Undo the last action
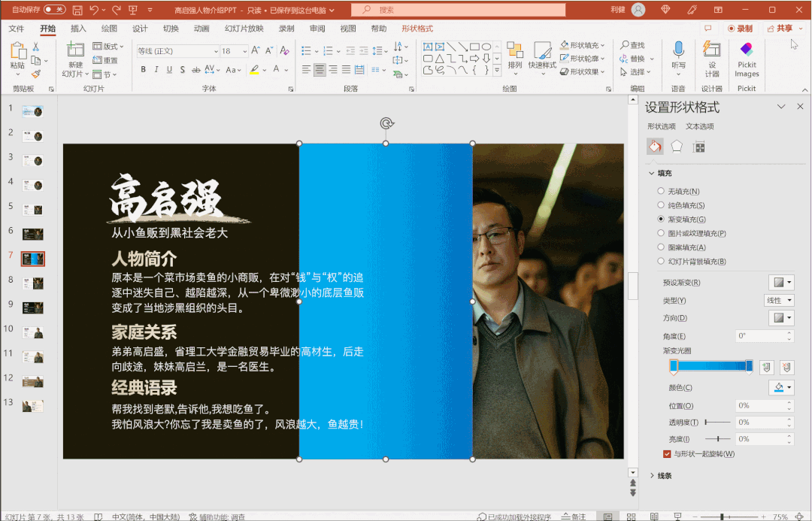This screenshot has width=812, height=521. (94, 10)
